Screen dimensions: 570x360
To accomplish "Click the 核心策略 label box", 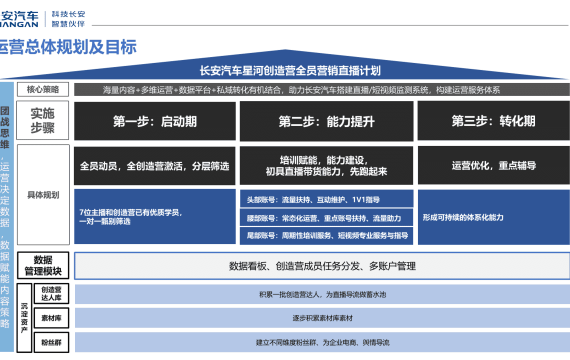I will (x=43, y=89).
